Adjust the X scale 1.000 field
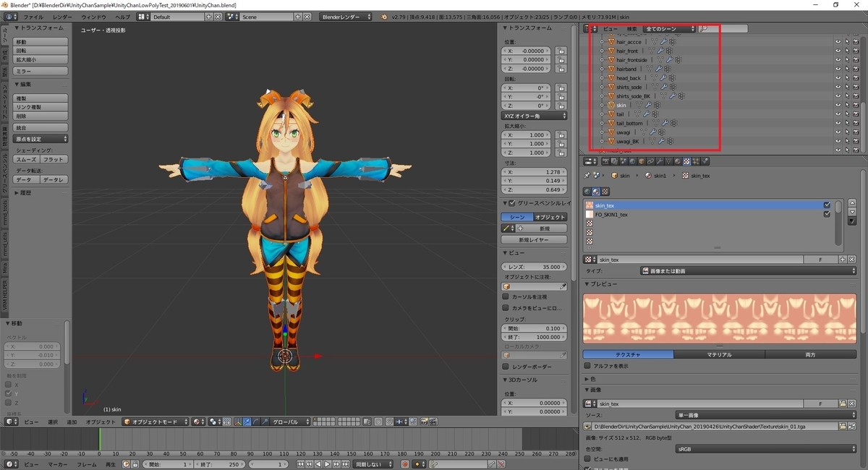This screenshot has height=470, width=868. pos(527,134)
